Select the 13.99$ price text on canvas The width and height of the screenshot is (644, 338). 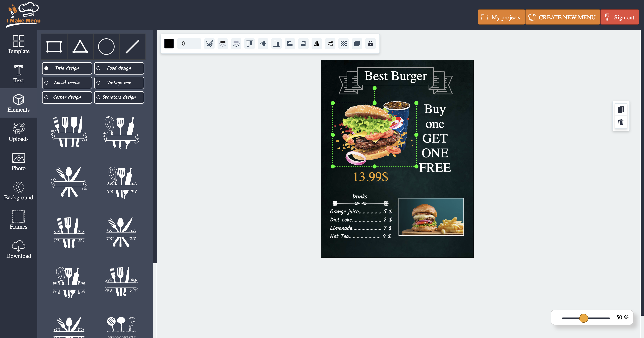coord(370,177)
